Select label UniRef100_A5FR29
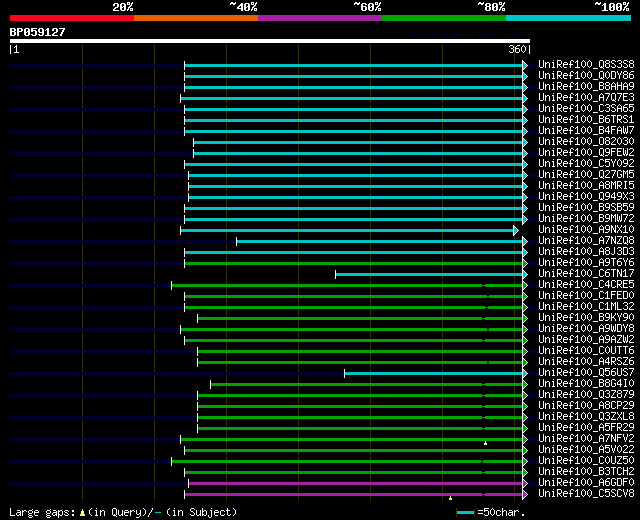 click(586, 428)
